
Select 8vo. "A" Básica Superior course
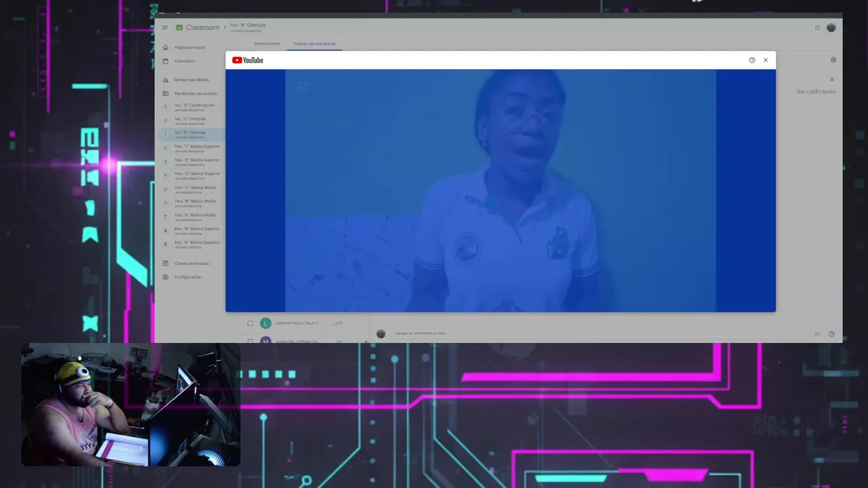(x=197, y=243)
